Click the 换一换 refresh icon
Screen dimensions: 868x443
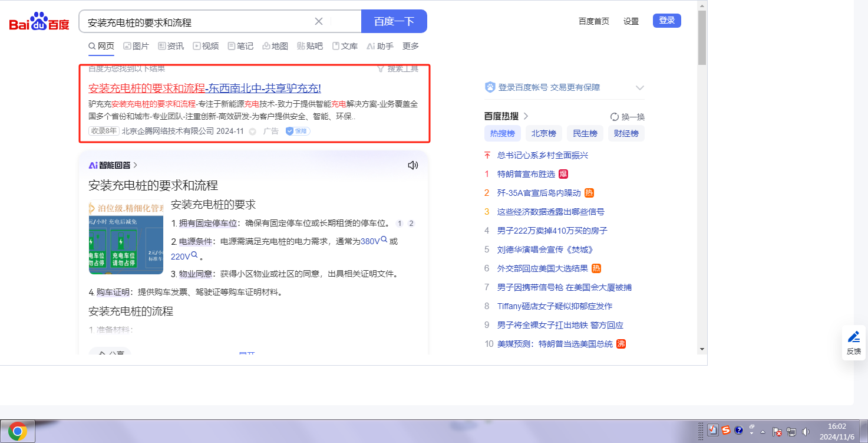click(615, 117)
